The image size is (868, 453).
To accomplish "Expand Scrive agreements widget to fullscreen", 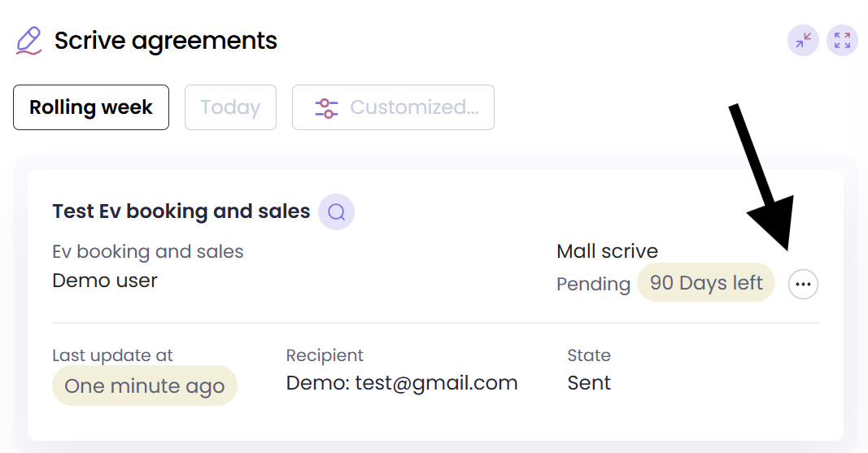I will pyautogui.click(x=842, y=41).
